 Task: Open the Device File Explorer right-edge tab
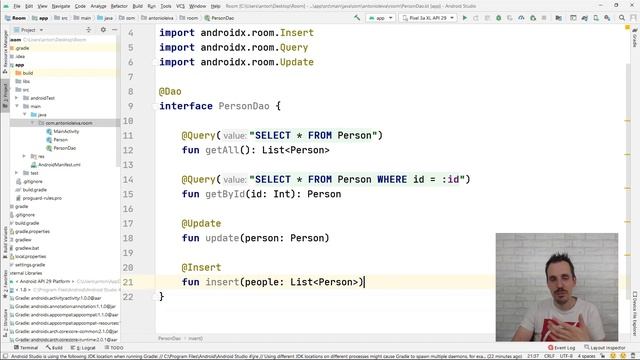click(635, 313)
